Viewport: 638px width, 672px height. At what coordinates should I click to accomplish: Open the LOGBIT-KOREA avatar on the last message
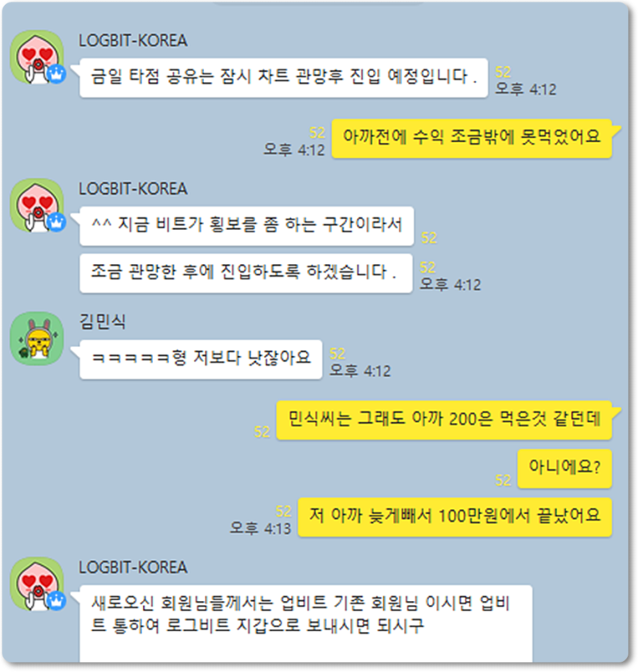pos(37,584)
